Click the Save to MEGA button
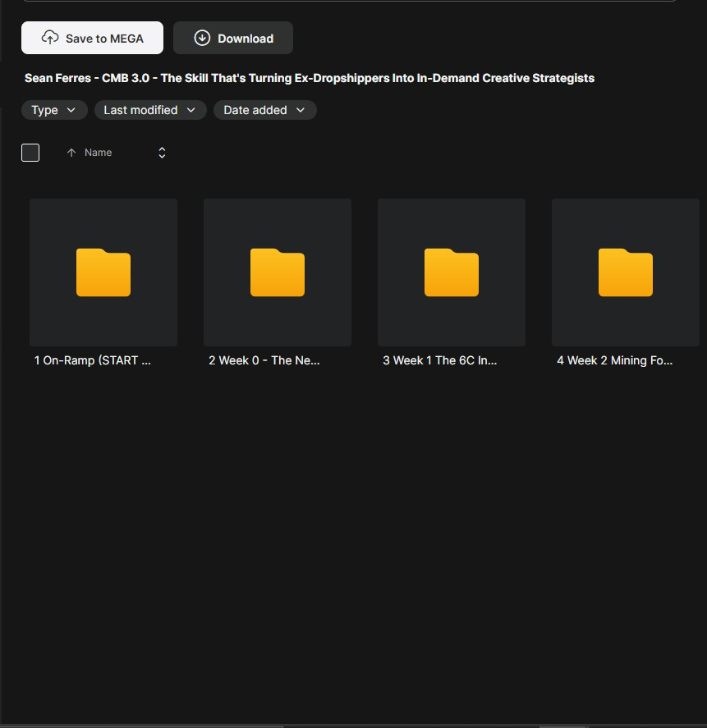The width and height of the screenshot is (707, 728). [92, 38]
